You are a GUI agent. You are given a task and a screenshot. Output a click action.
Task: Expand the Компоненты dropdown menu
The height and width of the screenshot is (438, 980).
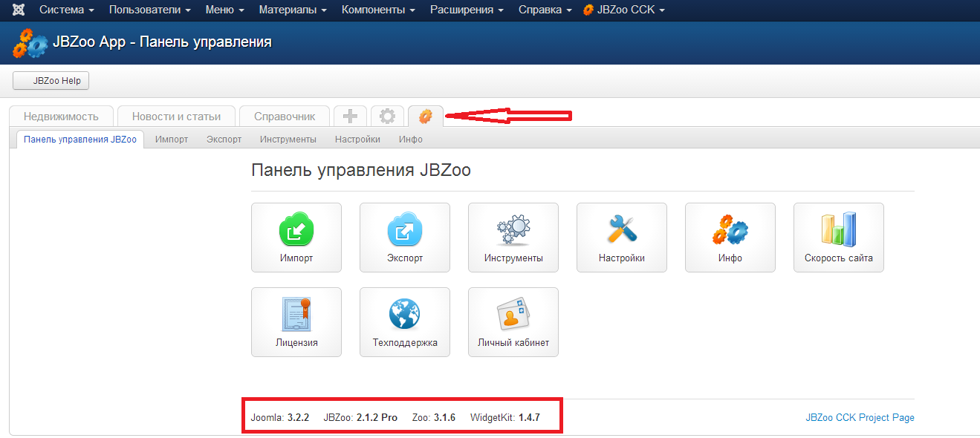pyautogui.click(x=378, y=10)
